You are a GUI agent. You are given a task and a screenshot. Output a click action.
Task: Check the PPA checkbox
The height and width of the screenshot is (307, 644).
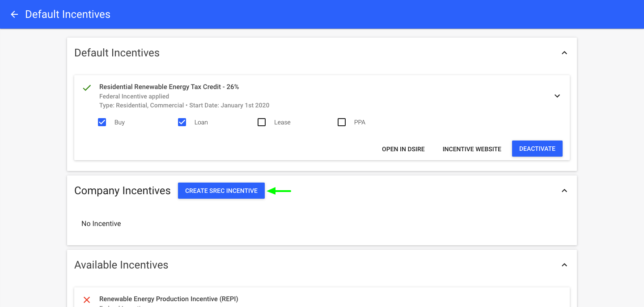tap(342, 122)
